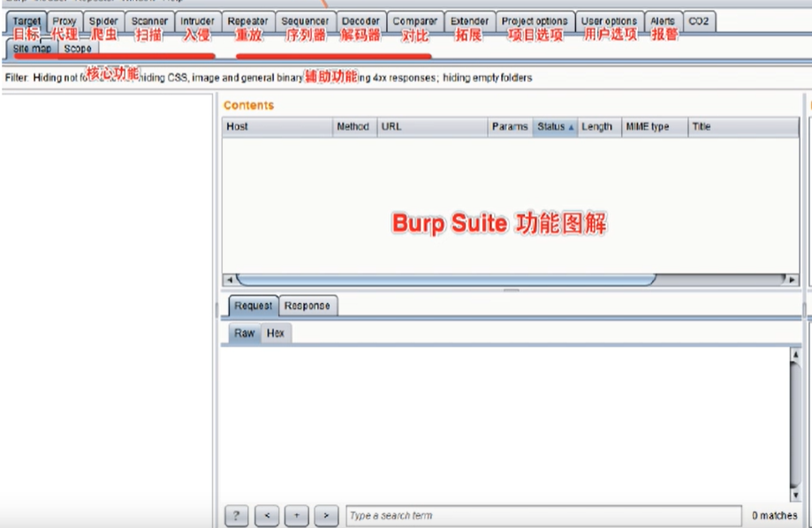Sort contents by Title column
Image resolution: width=812 pixels, height=528 pixels.
pyautogui.click(x=743, y=127)
